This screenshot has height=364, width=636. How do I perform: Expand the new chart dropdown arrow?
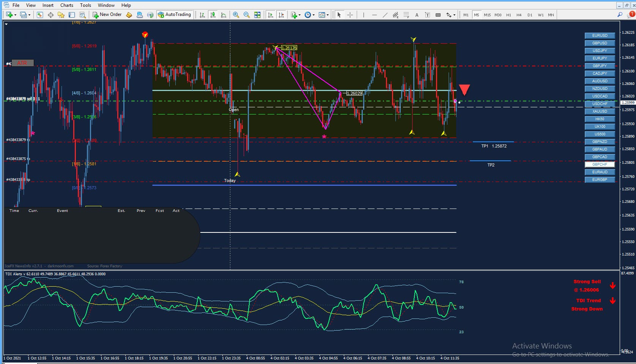point(15,15)
